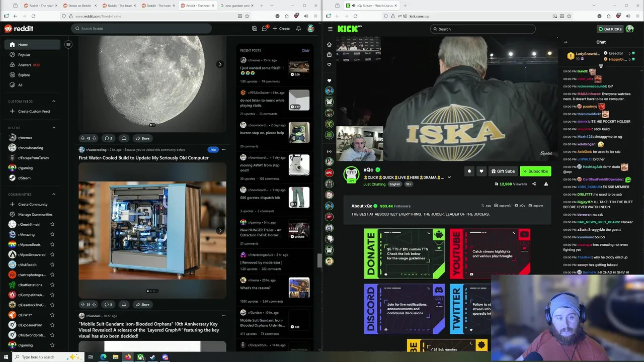This screenshot has width=644, height=362.
Task: Reload the Kick browser page
Action: coord(355,16)
